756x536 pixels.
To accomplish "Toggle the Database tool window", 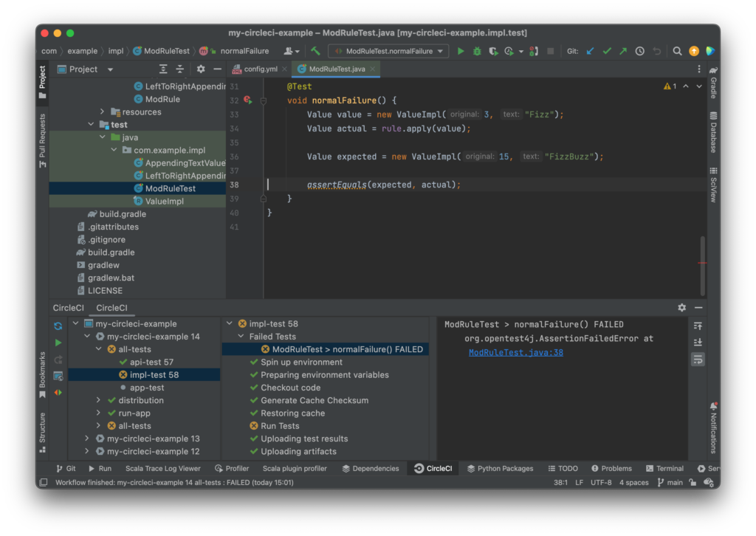I will click(x=713, y=132).
